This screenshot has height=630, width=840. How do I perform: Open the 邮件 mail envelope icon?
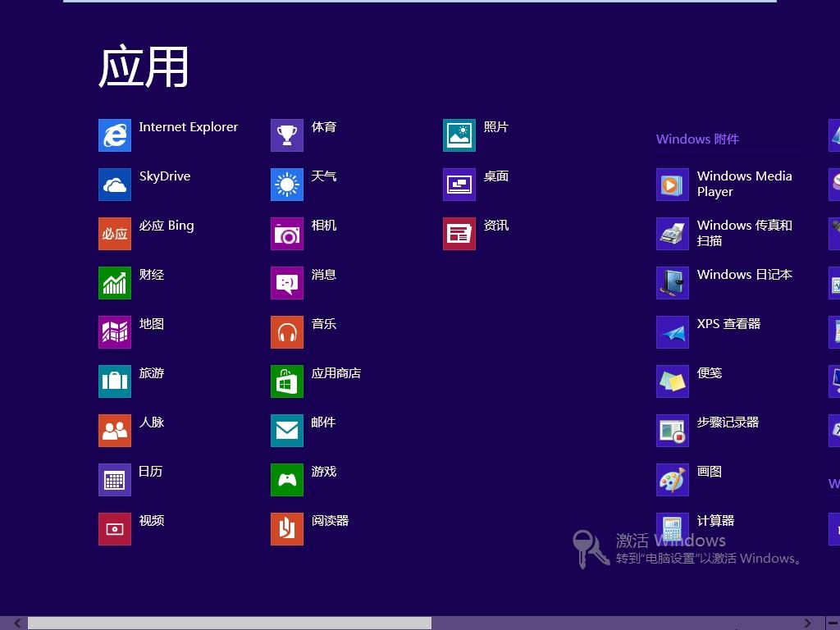coord(287,431)
